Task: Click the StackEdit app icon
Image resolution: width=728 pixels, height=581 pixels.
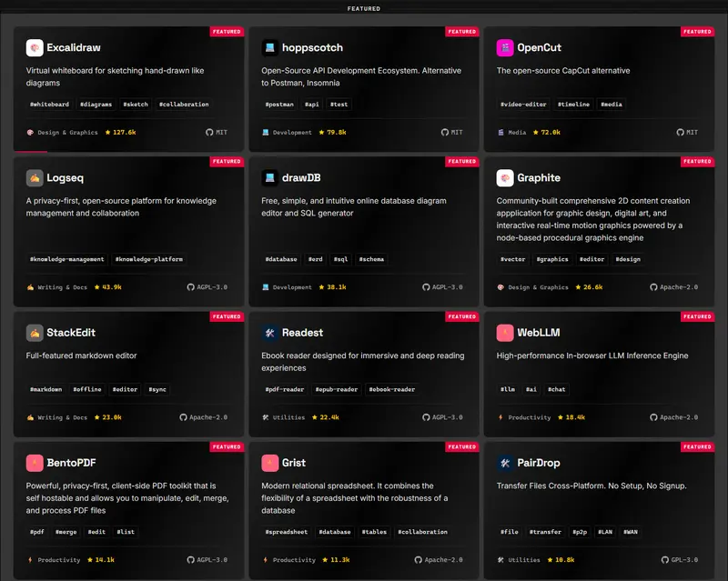Action: click(35, 333)
